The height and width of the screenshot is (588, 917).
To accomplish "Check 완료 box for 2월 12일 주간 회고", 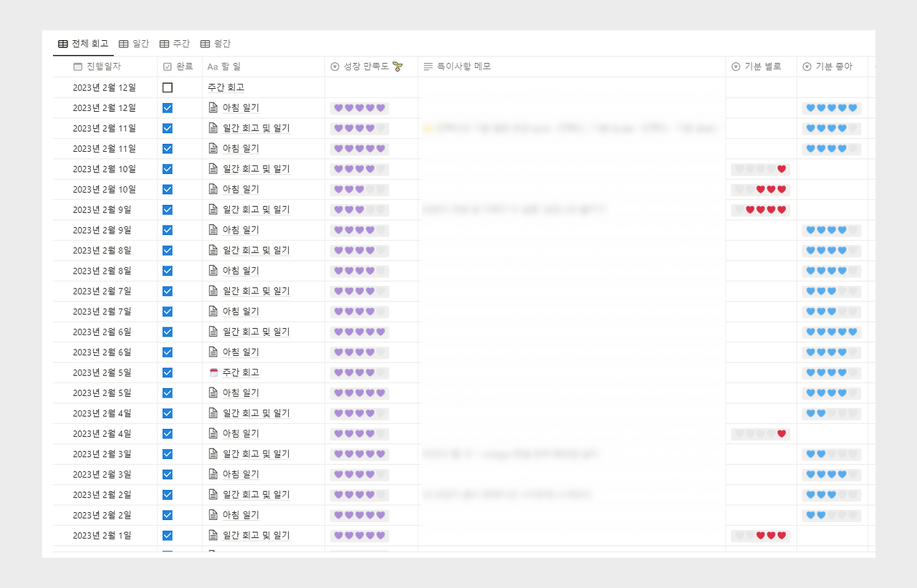I will point(168,87).
